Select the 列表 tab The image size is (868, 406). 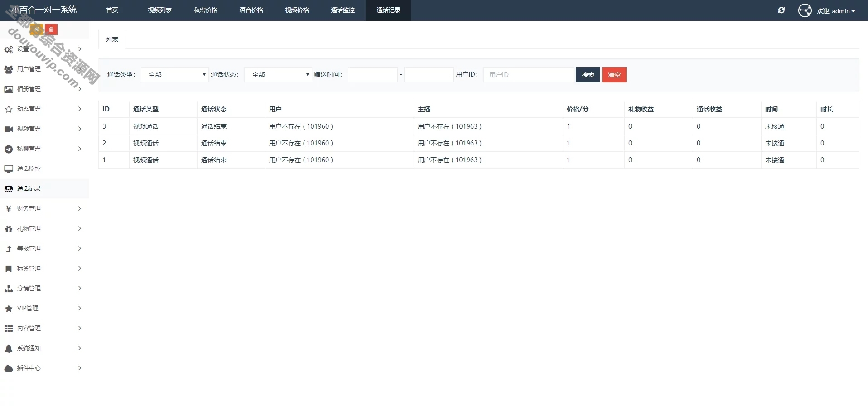(112, 39)
